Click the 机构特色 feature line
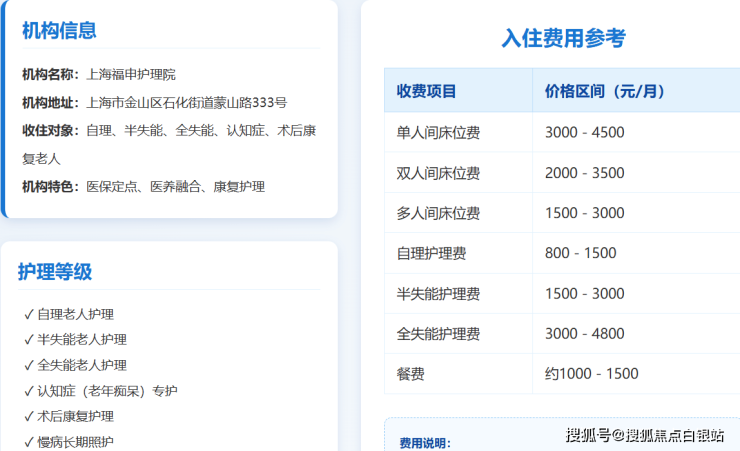The height and width of the screenshot is (451, 740). 143,187
